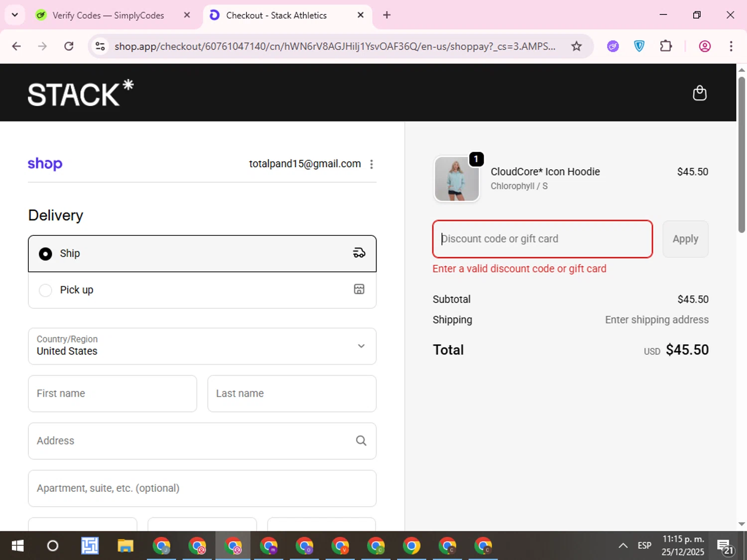
Task: View site information icon in address bar
Action: point(100,46)
